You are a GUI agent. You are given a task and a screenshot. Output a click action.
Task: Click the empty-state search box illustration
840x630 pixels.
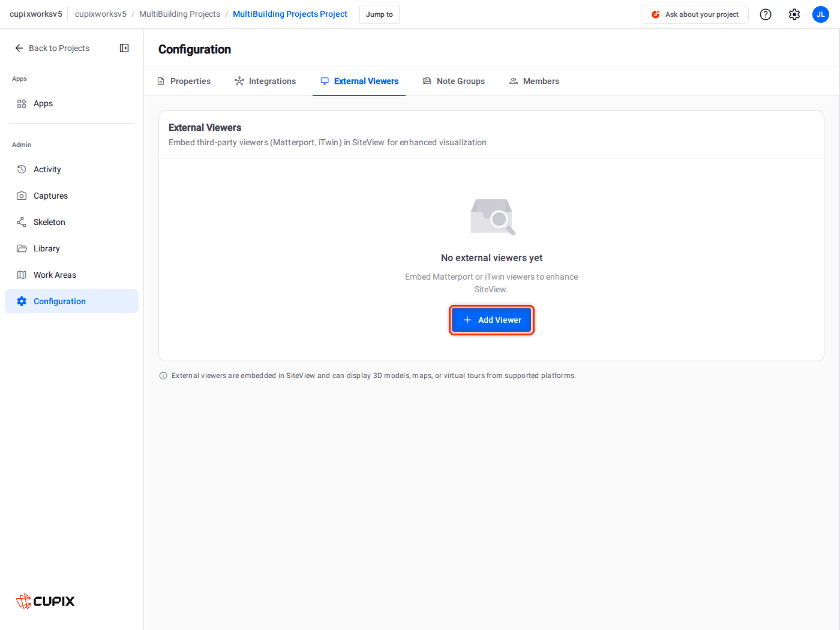[x=493, y=217]
